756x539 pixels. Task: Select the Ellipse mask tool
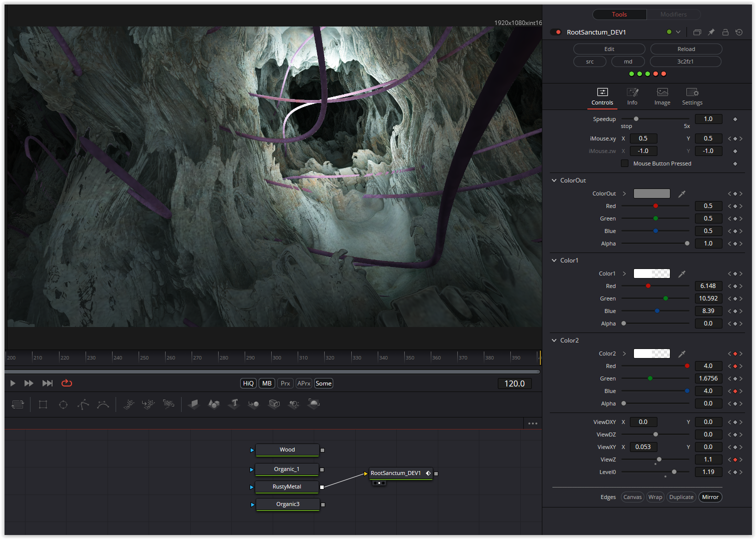tap(63, 404)
